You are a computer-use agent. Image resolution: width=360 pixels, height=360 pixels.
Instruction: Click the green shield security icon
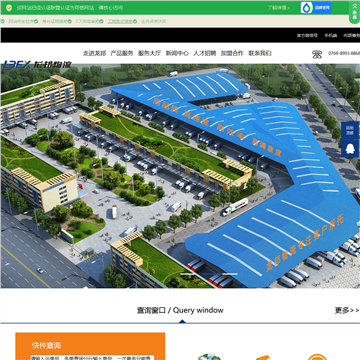click(x=9, y=8)
